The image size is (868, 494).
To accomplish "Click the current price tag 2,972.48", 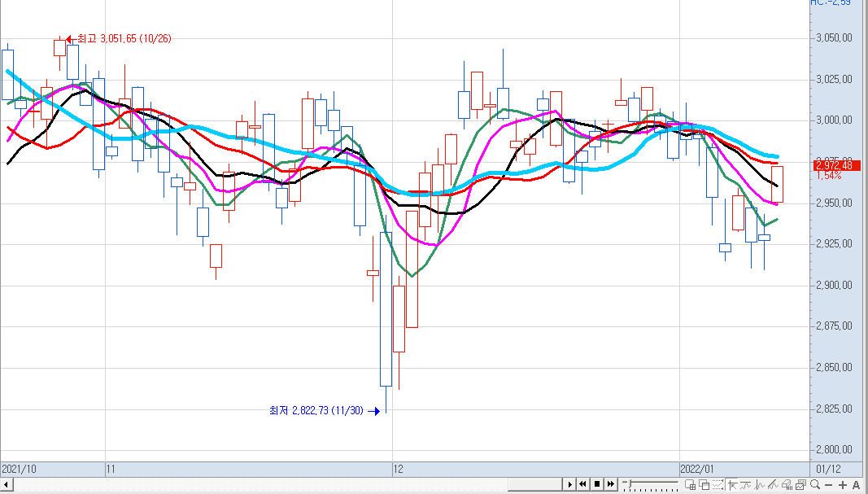I will 837,165.
